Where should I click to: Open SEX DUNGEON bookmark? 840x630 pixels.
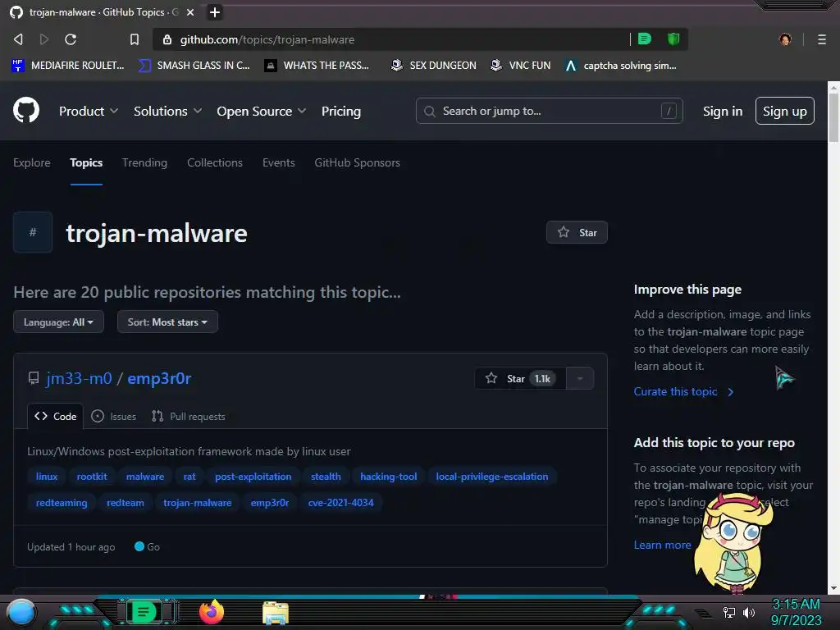(433, 66)
